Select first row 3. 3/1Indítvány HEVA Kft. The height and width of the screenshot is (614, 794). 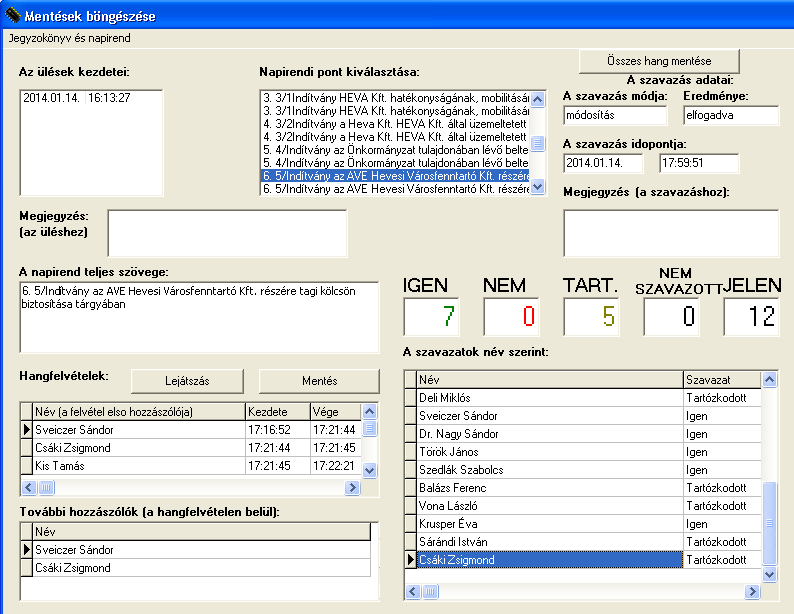coord(395,98)
